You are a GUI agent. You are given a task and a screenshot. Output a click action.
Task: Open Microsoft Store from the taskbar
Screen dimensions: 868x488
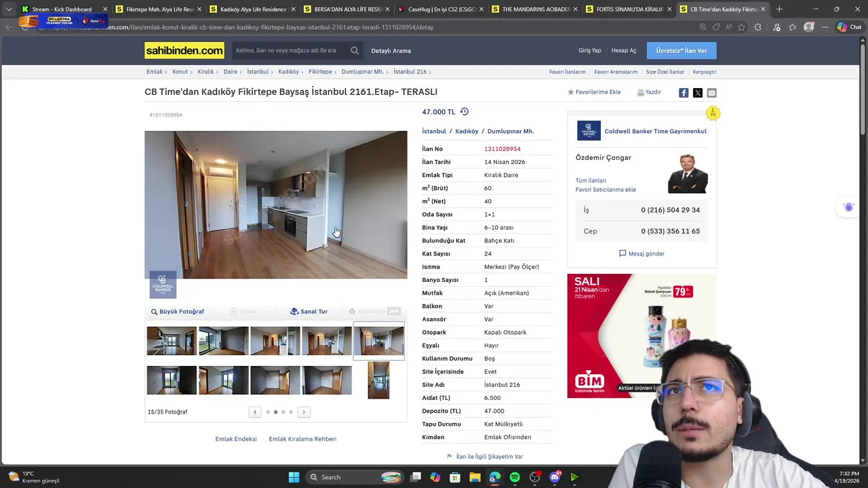tap(455, 477)
